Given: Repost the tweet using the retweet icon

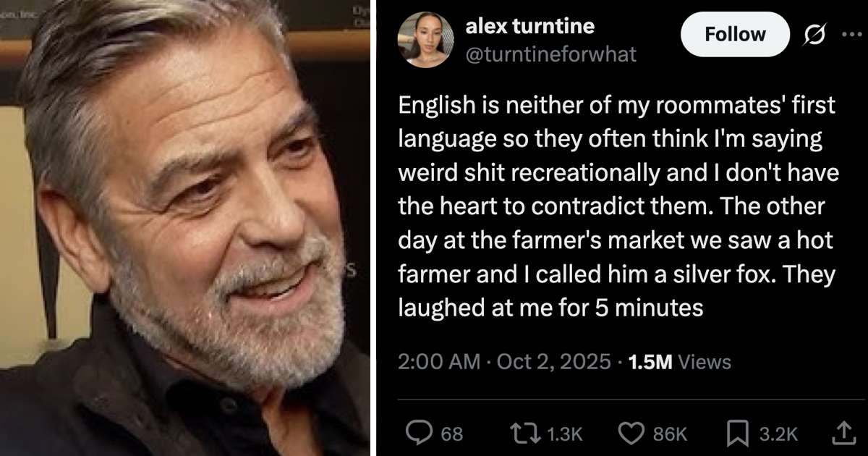Looking at the screenshot, I should click(x=523, y=433).
